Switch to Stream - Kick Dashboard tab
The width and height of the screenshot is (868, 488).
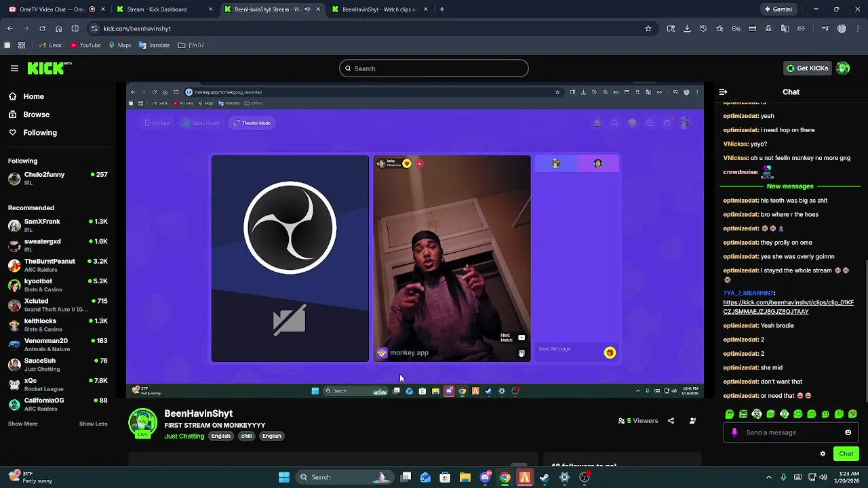(164, 9)
